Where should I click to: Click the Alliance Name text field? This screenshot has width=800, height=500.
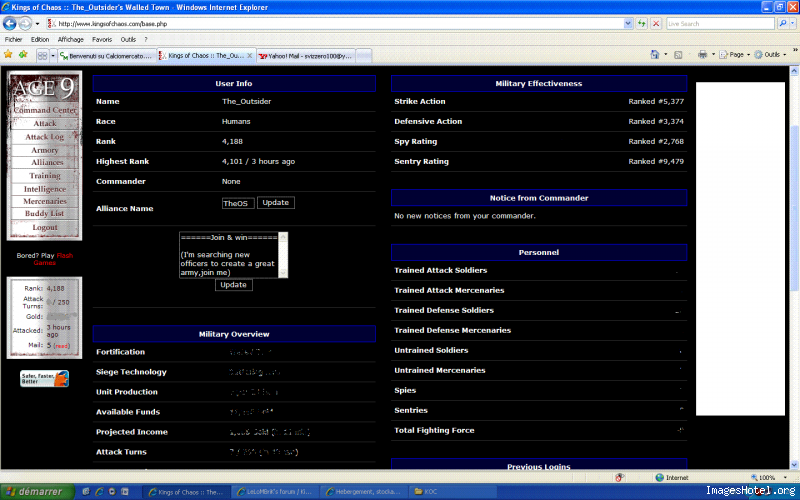coord(238,203)
